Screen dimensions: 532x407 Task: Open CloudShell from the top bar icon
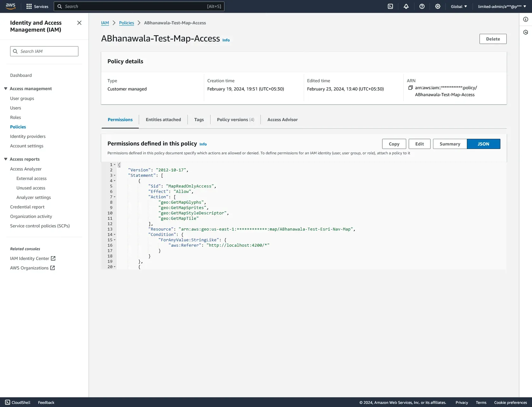click(x=390, y=6)
